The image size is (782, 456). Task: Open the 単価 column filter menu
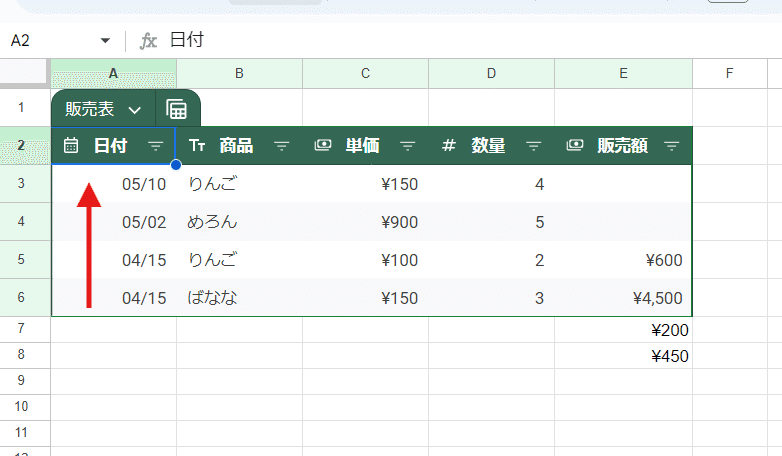(x=408, y=146)
